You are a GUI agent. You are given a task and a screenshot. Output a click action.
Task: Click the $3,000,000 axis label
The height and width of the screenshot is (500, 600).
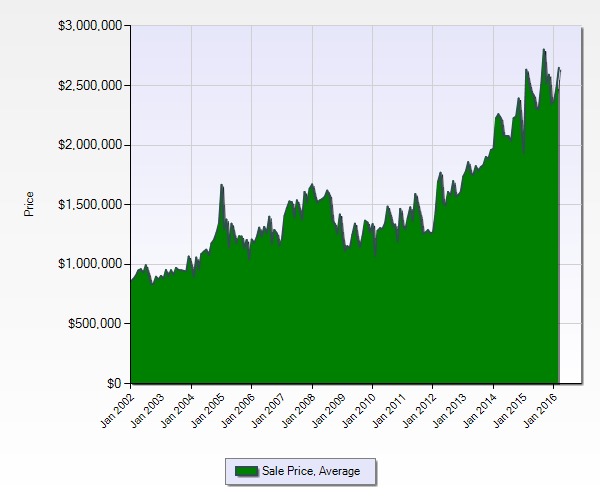(90, 26)
